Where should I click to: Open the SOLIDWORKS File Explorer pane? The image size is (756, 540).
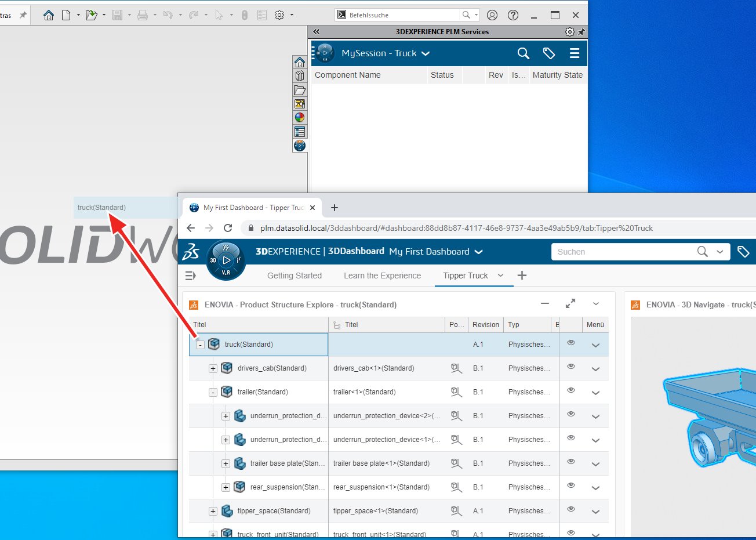tap(300, 90)
